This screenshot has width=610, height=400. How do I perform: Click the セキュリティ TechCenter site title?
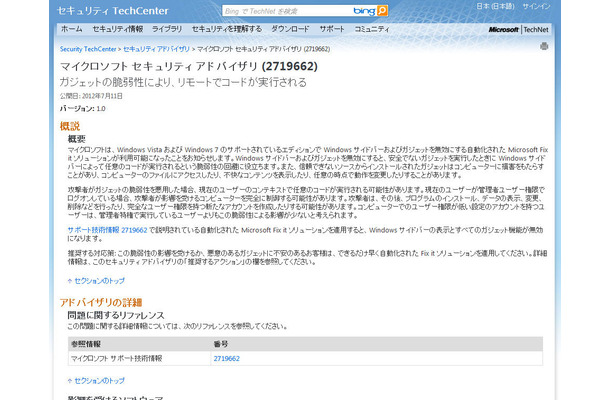point(113,11)
